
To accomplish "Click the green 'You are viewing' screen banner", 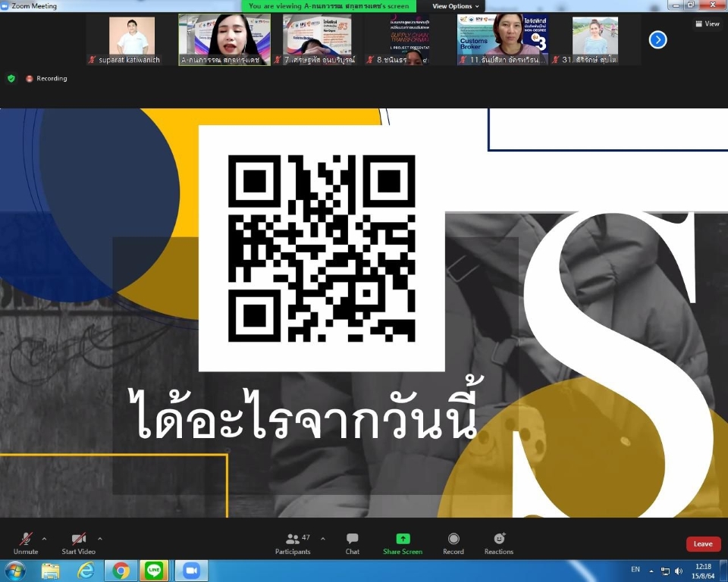I will click(x=328, y=6).
